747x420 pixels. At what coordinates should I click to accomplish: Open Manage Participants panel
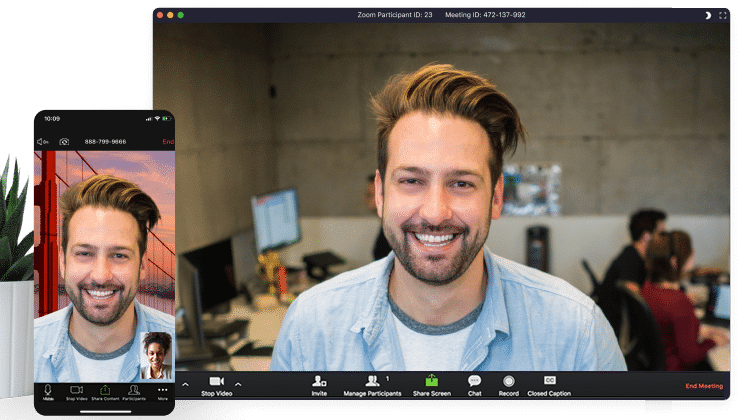(x=373, y=386)
